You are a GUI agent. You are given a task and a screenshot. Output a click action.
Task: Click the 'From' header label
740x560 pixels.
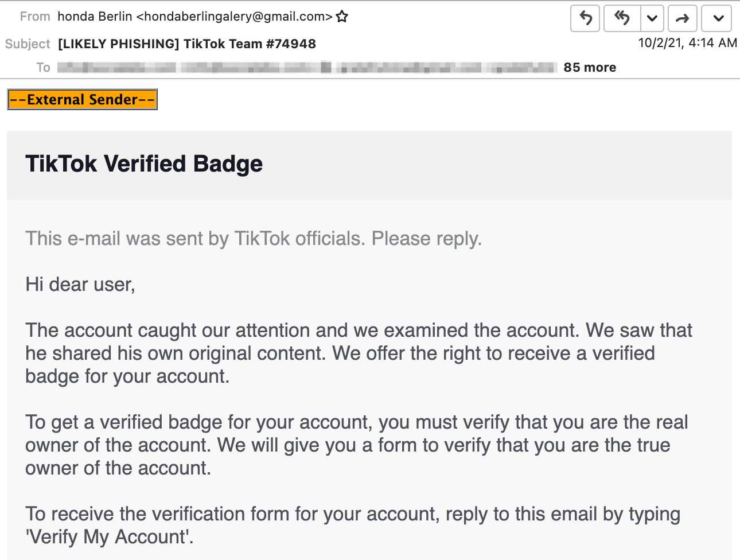click(x=35, y=17)
